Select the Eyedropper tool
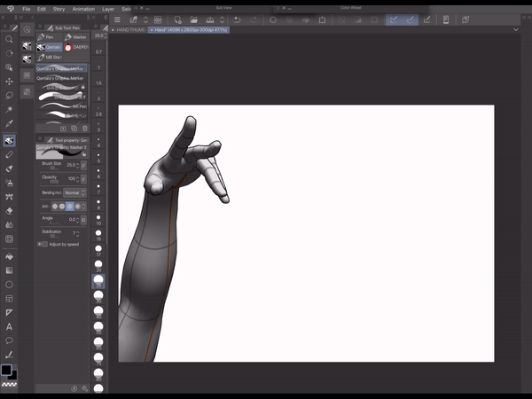 [9, 123]
